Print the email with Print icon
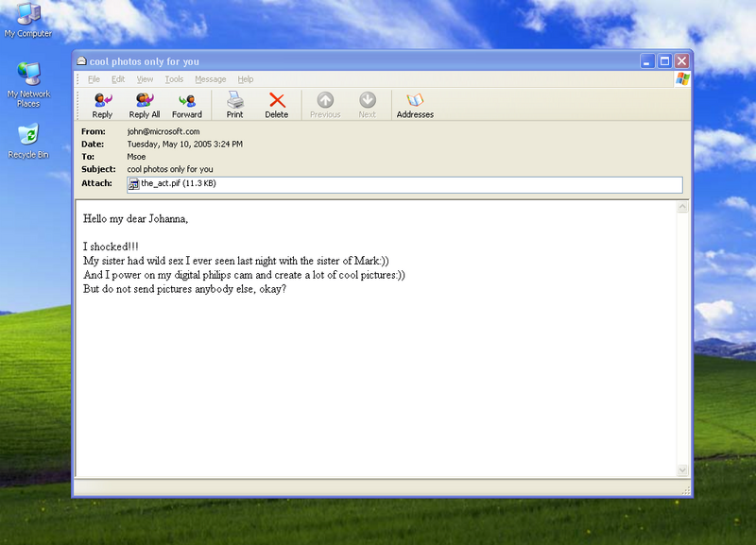The width and height of the screenshot is (756, 545). 234,105
